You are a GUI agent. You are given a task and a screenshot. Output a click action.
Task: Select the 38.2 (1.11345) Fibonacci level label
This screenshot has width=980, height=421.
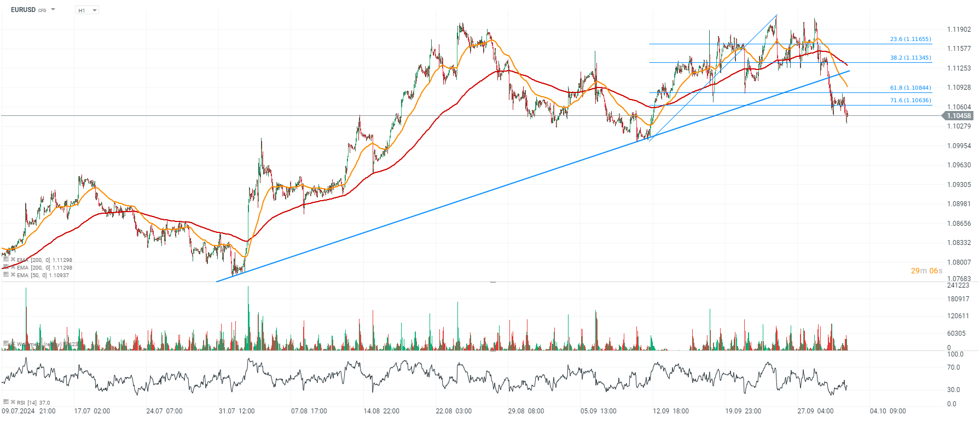click(910, 58)
